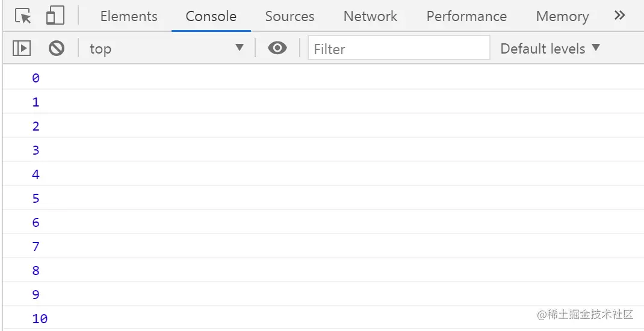The height and width of the screenshot is (331, 644).
Task: Clear the console with the ban icon
Action: (x=57, y=48)
